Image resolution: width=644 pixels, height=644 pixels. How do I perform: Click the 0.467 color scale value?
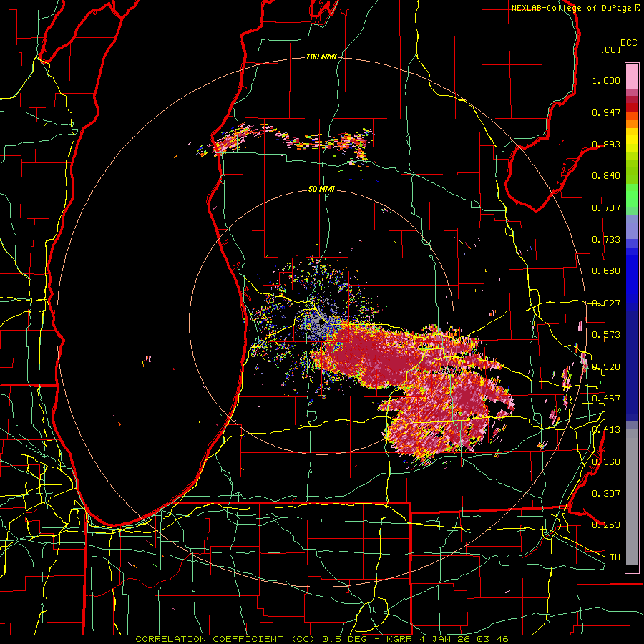pyautogui.click(x=606, y=399)
